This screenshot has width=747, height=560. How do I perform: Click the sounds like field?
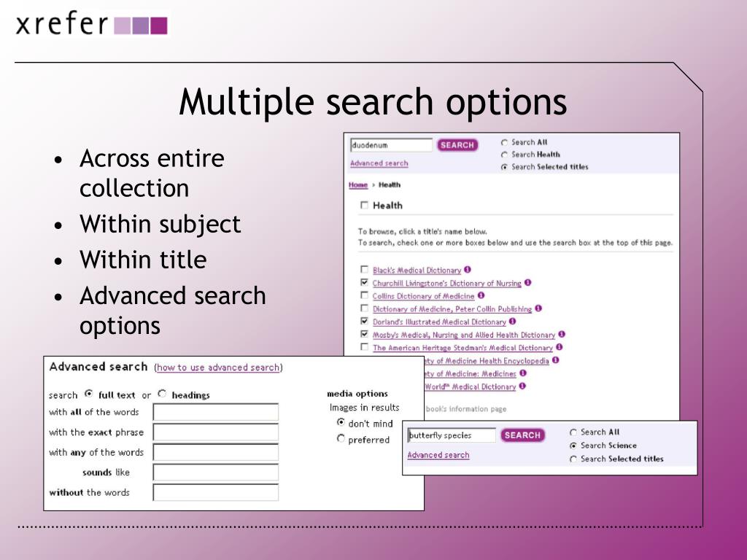(x=216, y=472)
